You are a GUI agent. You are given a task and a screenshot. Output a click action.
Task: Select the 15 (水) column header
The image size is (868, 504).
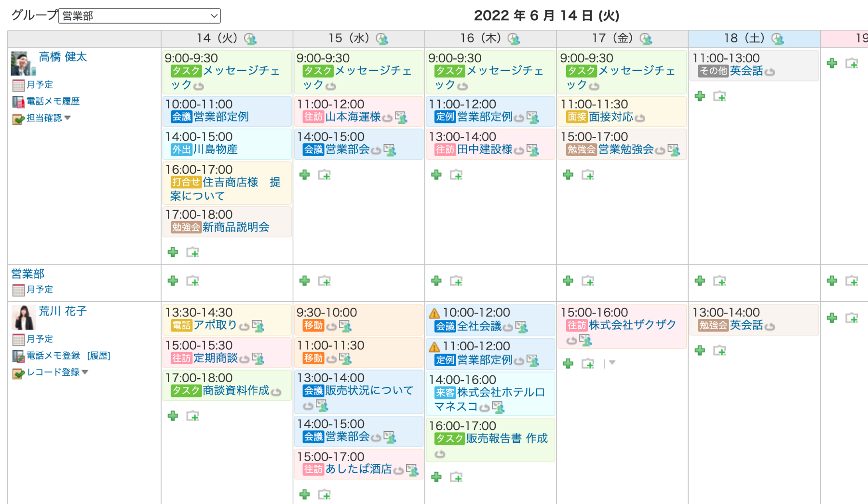pos(349,38)
